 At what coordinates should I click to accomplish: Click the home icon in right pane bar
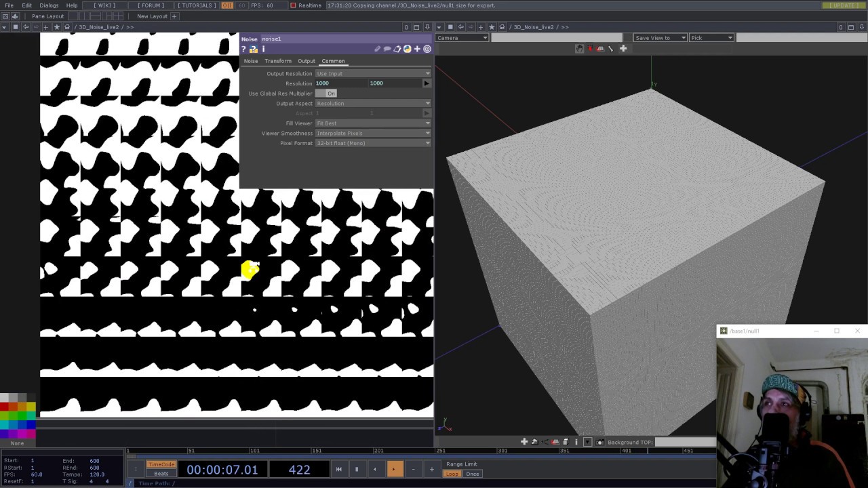pyautogui.click(x=502, y=27)
